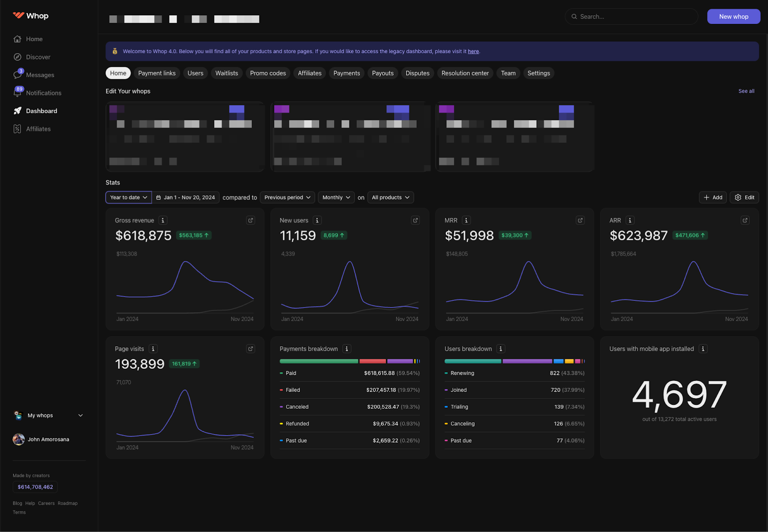Show New users info icon
This screenshot has width=768, height=532.
(x=317, y=220)
